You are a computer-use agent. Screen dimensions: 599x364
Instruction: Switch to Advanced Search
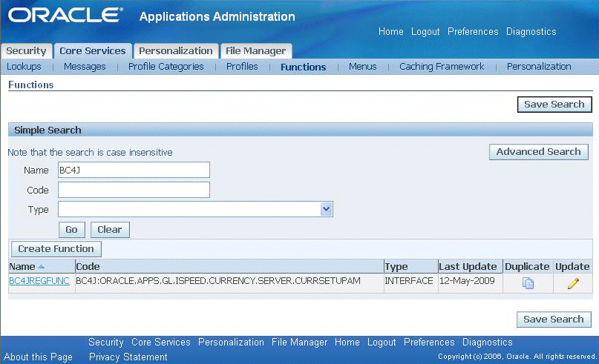point(538,152)
